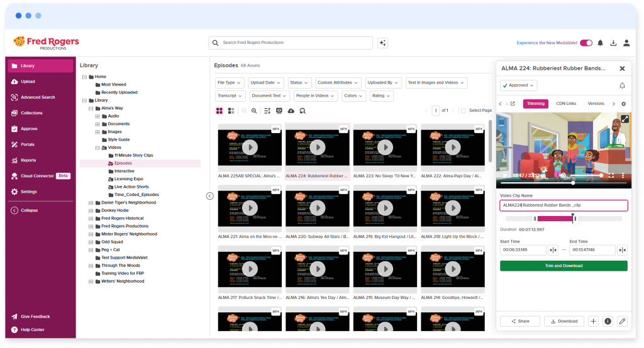Click the refresh search toolbar icon
Screen dimensions: 644x348
click(x=303, y=111)
